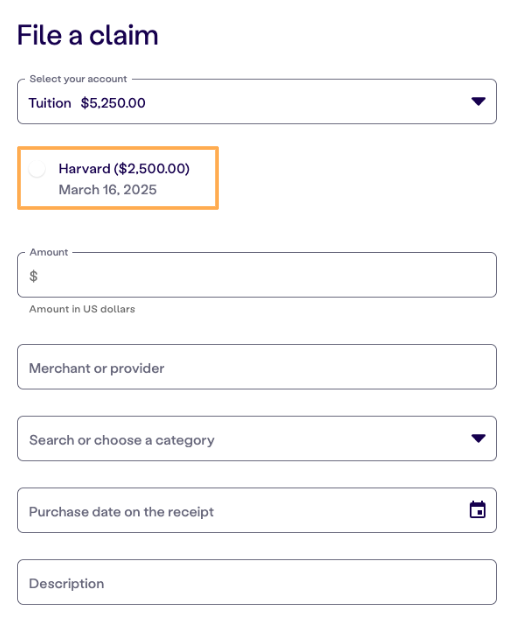Click the category field's dropdown arrow
This screenshot has width=527, height=617.
(x=478, y=438)
